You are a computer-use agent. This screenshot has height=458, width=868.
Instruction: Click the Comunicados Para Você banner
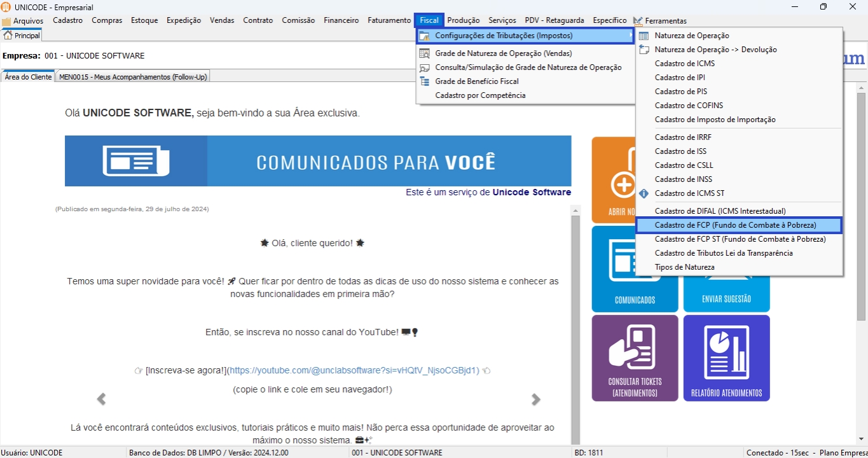pyautogui.click(x=318, y=161)
